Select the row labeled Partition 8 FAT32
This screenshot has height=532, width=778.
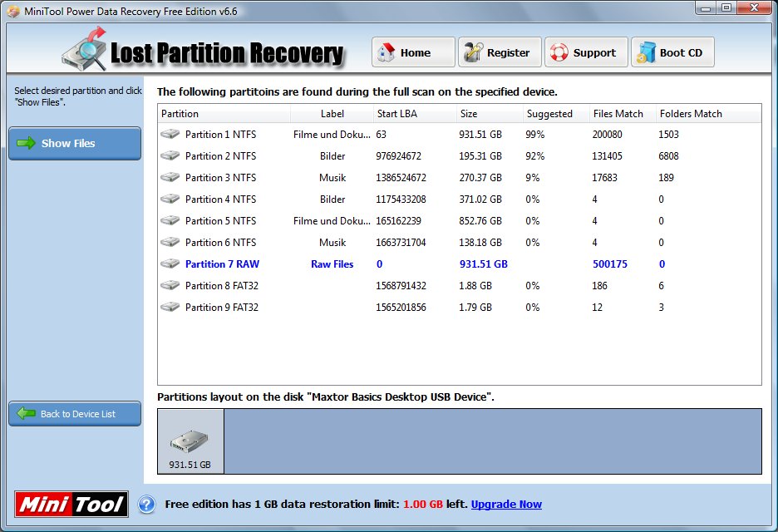click(x=460, y=285)
